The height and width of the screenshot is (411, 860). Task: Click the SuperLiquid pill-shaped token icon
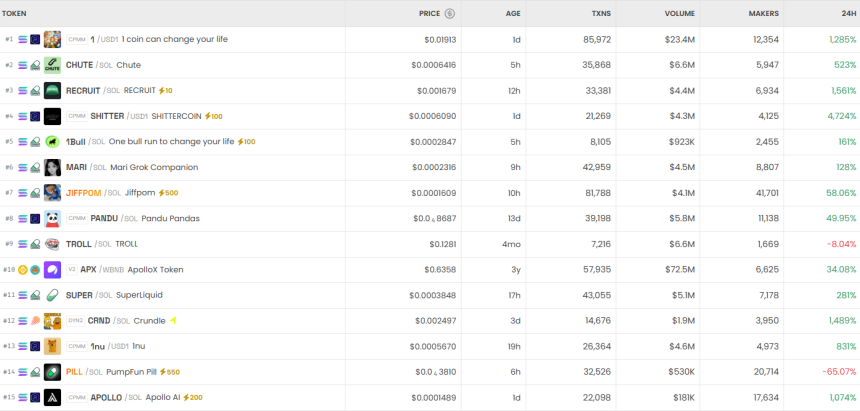(52, 295)
